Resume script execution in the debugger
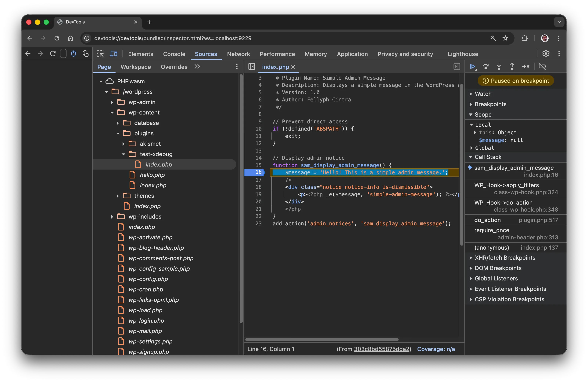Viewport: 588px width, 383px height. [472, 67]
